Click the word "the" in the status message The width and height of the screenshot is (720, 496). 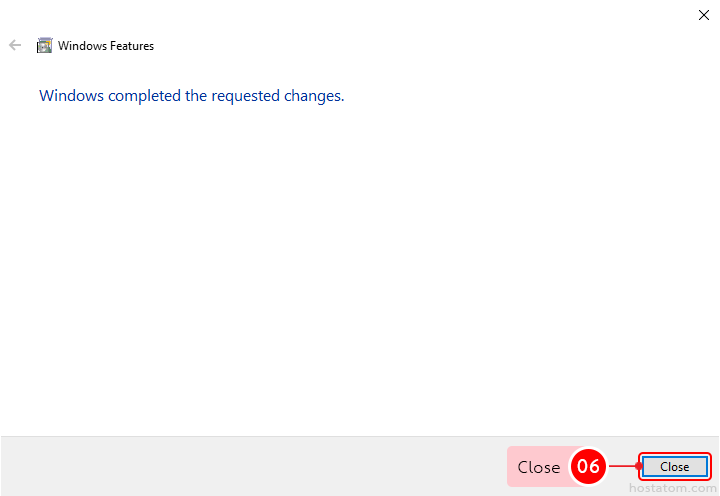[193, 96]
